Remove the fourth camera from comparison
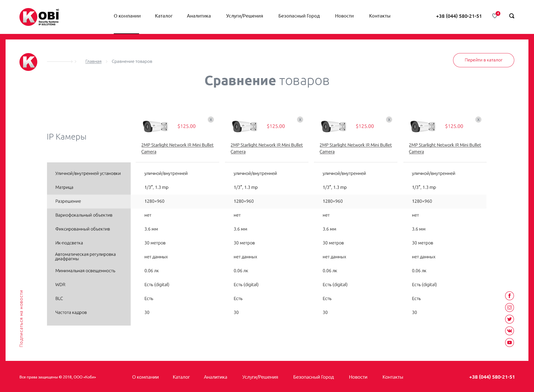 point(478,120)
